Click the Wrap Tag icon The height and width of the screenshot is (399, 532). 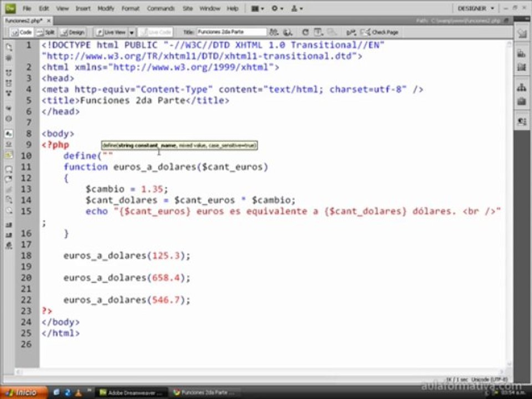[9, 190]
